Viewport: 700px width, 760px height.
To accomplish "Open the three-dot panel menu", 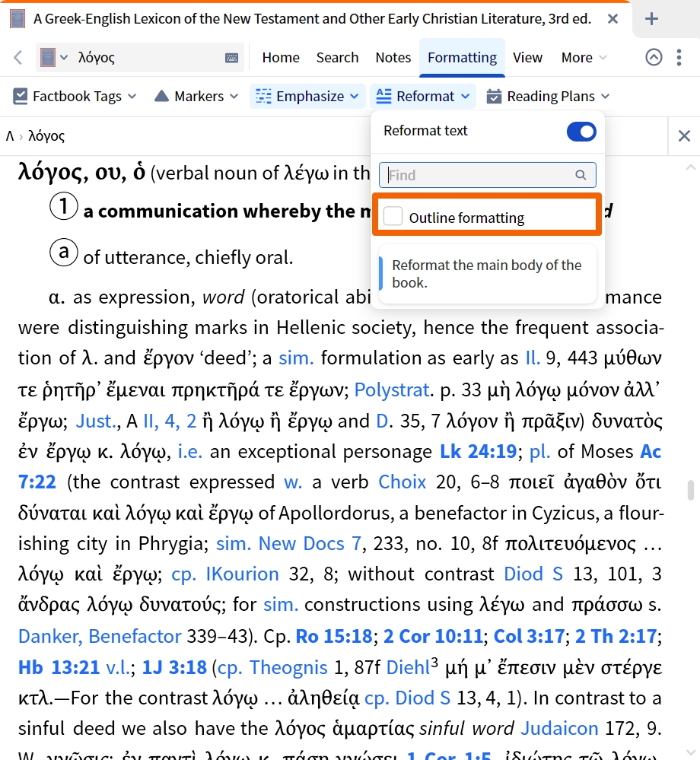I will 679,57.
